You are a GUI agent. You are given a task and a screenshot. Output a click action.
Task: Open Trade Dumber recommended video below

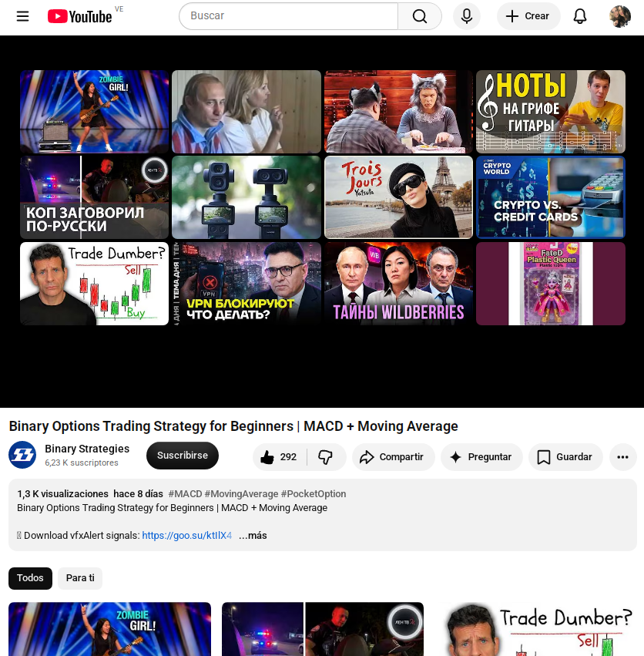(x=535, y=629)
